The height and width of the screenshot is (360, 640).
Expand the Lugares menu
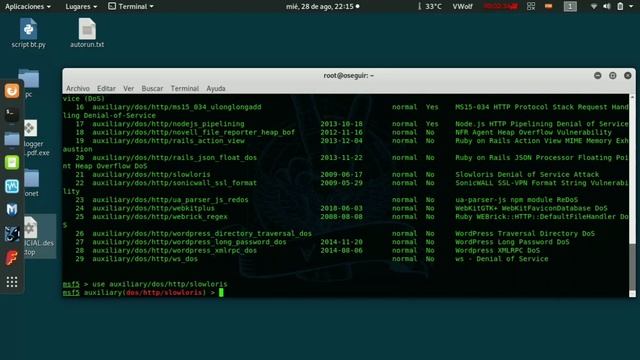click(81, 7)
